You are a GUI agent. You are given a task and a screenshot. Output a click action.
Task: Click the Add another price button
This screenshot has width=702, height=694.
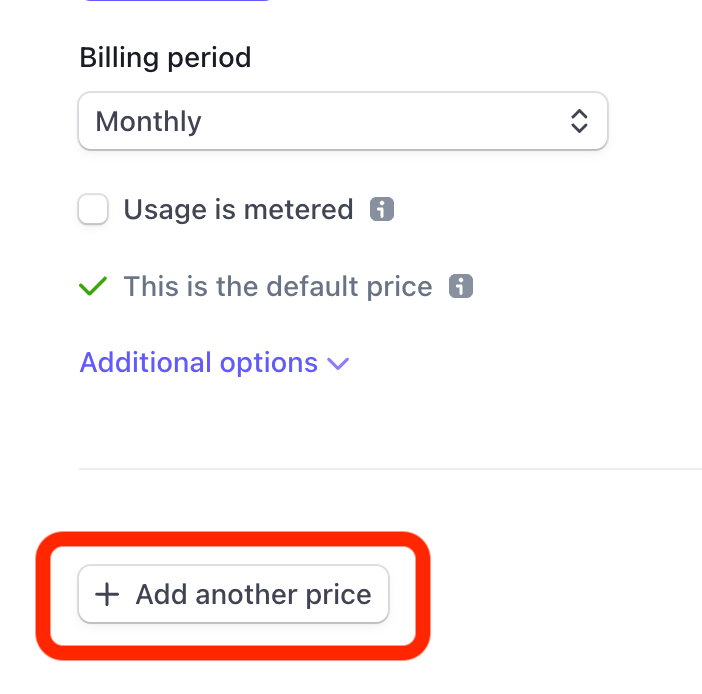[x=233, y=594]
